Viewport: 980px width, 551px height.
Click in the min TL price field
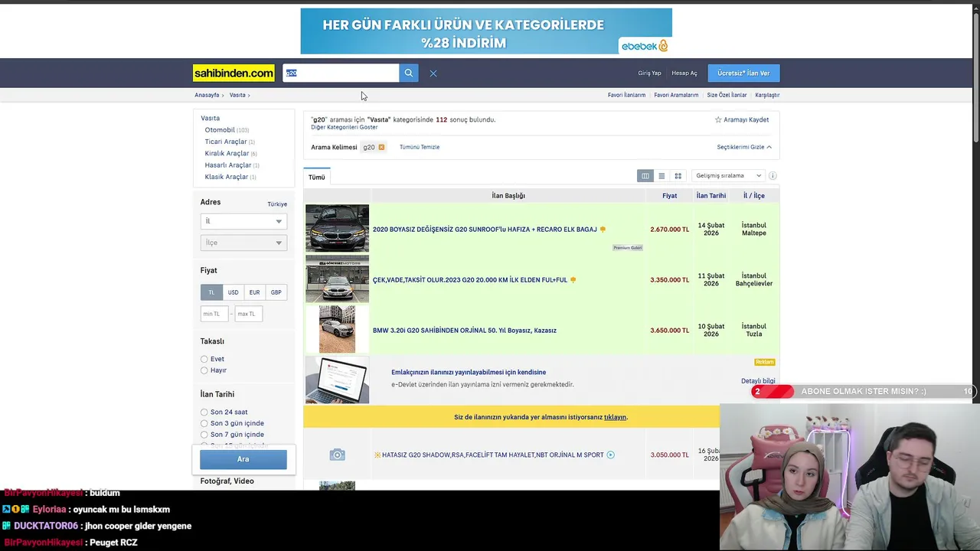tap(214, 314)
